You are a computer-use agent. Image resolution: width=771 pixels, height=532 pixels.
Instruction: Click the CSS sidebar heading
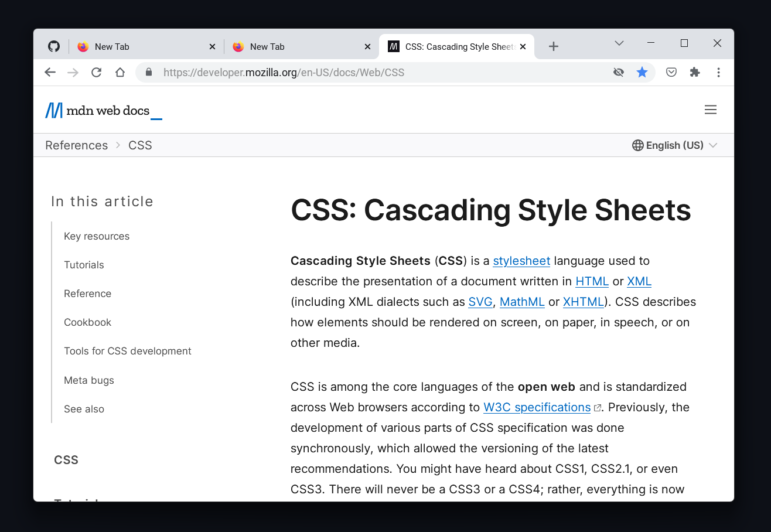66,460
